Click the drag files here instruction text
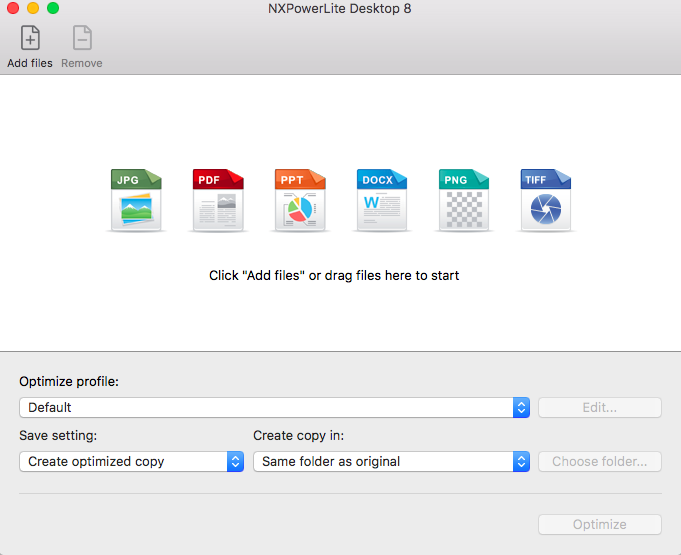This screenshot has width=681, height=555. point(334,275)
